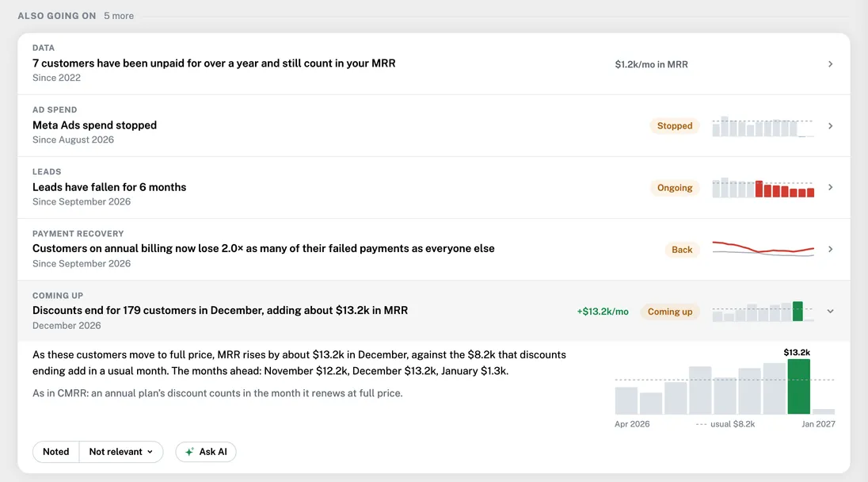
Task: Select the annual billing failed payments headline
Action: click(x=264, y=249)
